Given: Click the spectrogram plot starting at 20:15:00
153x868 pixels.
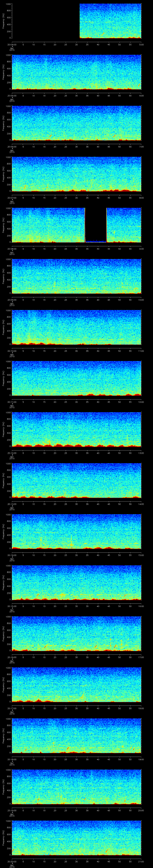Looking at the screenshot, I should [76, 582].
